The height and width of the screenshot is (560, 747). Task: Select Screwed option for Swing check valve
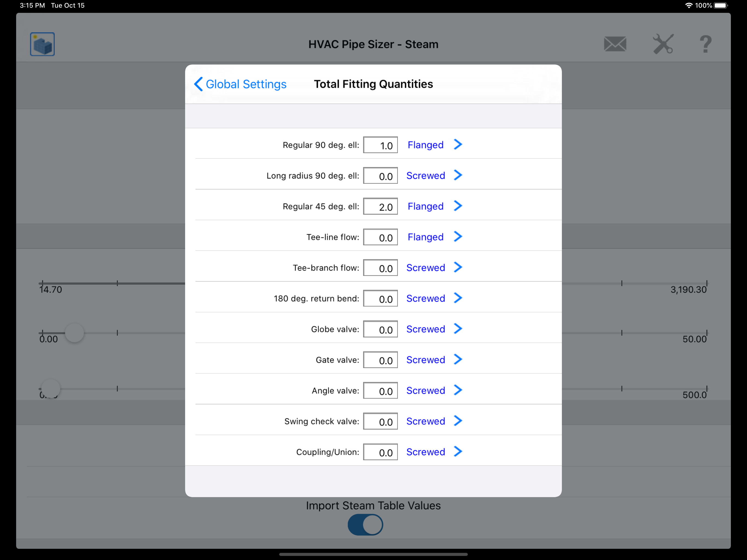click(x=425, y=421)
